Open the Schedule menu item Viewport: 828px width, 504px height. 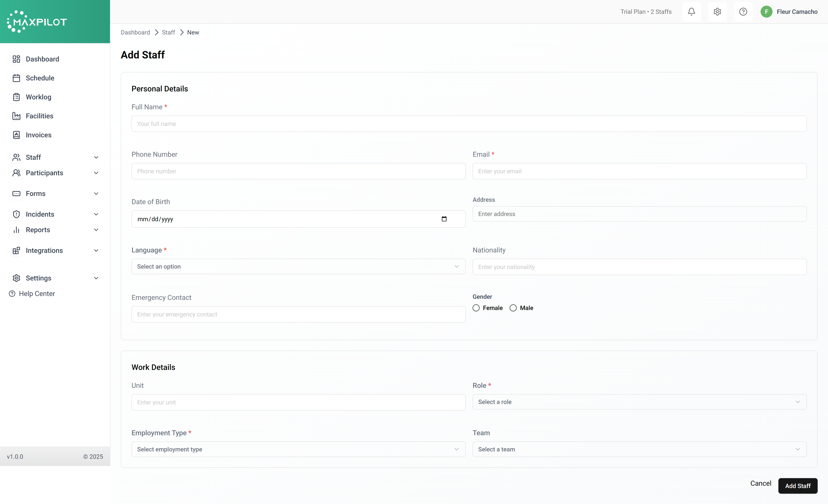[40, 78]
